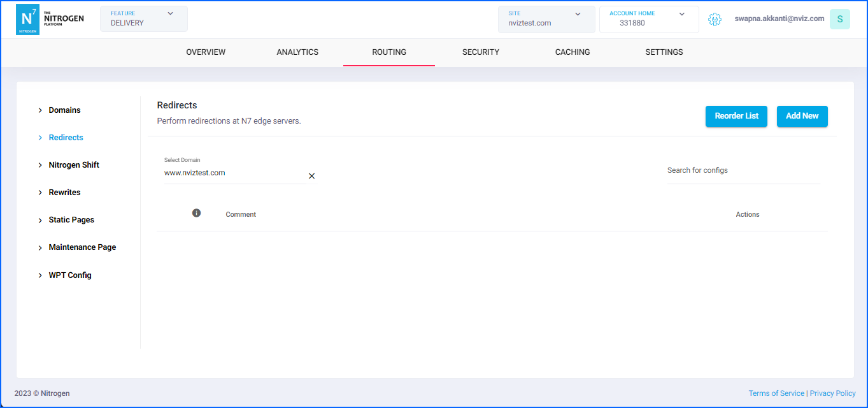Image resolution: width=868 pixels, height=408 pixels.
Task: Switch to the Overview tab
Action: pos(206,52)
